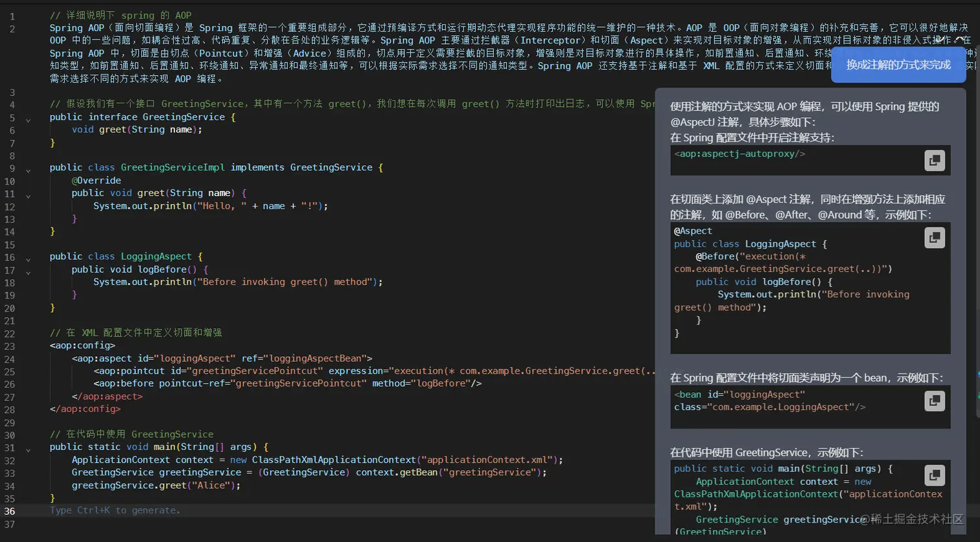Fold the logBefore method at line 17
The height and width of the screenshot is (542, 980).
pos(28,272)
